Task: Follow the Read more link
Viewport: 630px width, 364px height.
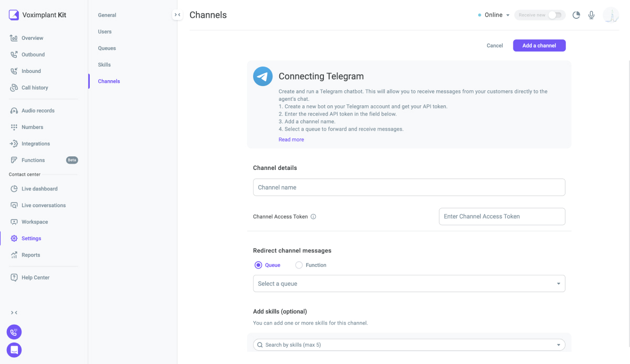Action: (x=291, y=140)
